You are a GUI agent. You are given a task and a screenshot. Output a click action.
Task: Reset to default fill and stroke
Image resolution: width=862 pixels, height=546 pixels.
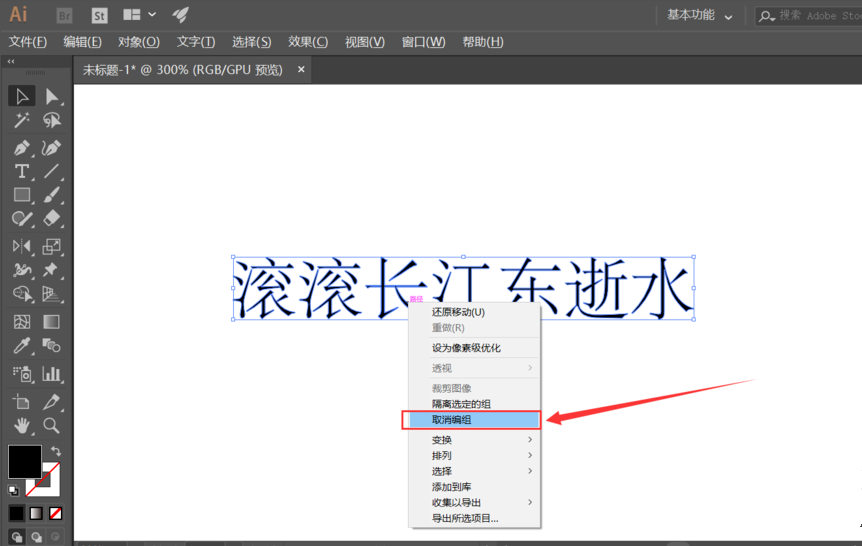pyautogui.click(x=13, y=491)
